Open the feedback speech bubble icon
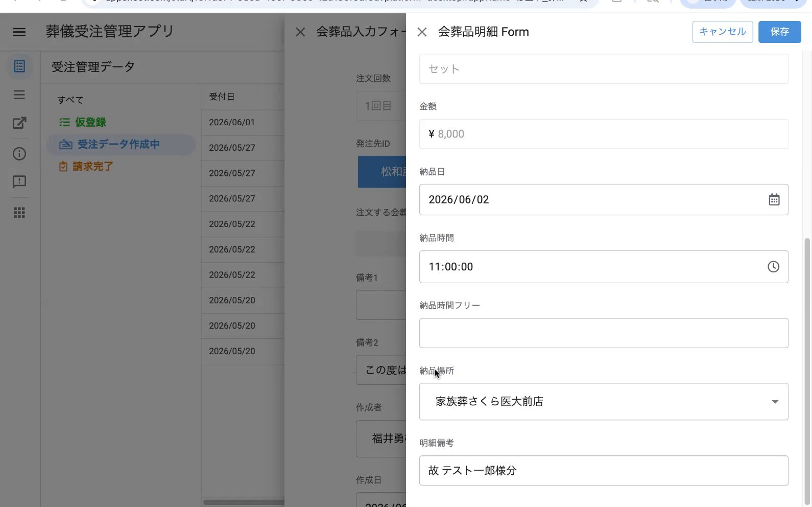 click(x=19, y=182)
